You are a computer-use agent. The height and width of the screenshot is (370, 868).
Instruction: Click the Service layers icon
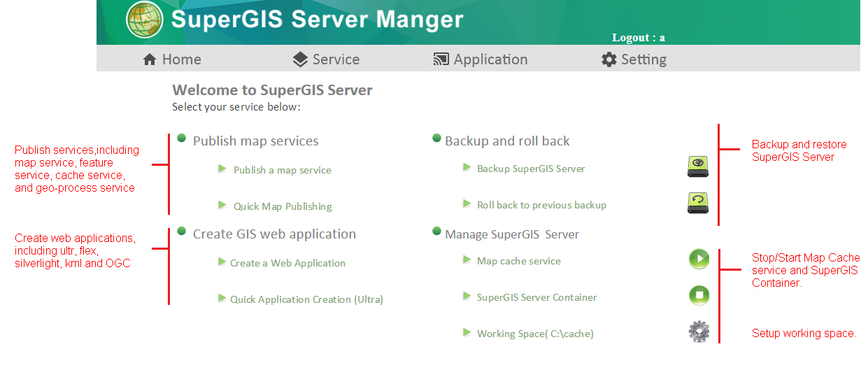(x=300, y=59)
